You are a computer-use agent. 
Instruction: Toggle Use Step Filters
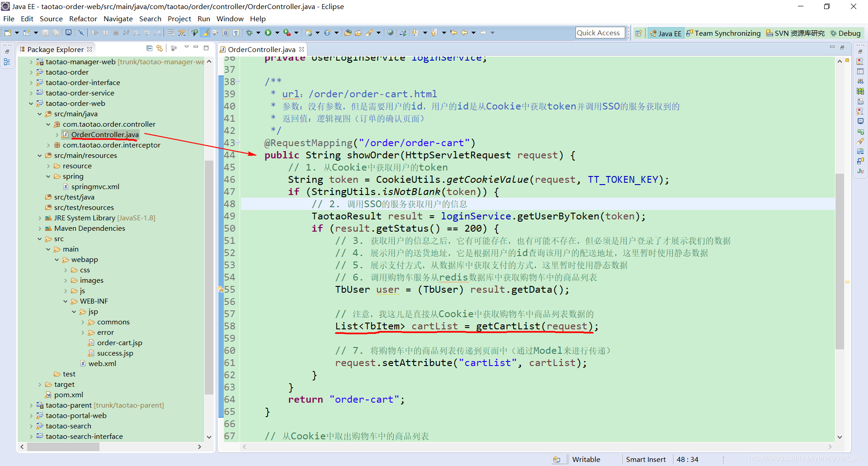pos(181,33)
